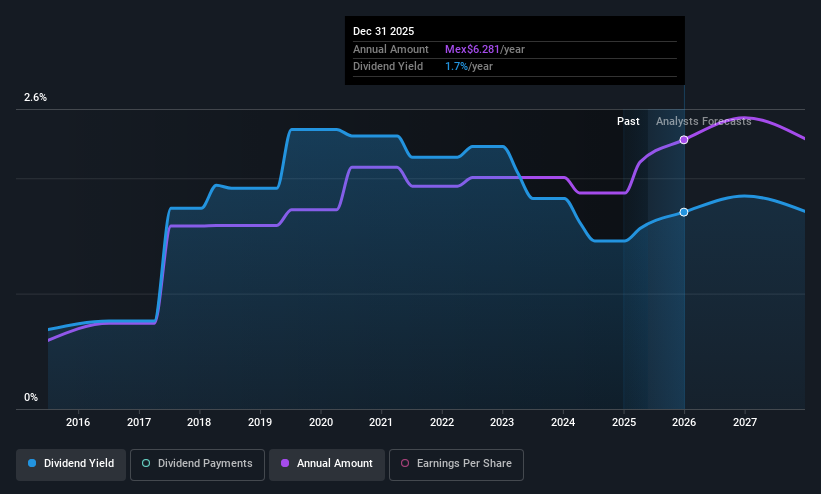Screen dimensions: 821x494
Task: Click the 2017 x-axis label
Action: 139,422
